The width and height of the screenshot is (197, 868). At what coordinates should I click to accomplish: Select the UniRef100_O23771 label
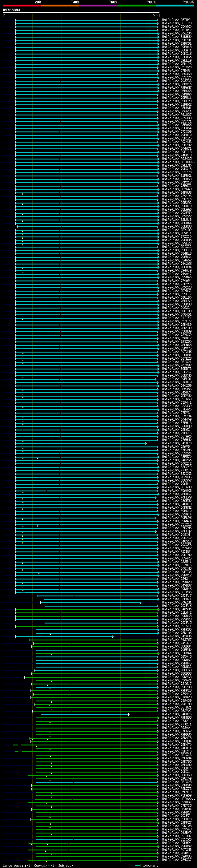click(x=177, y=121)
